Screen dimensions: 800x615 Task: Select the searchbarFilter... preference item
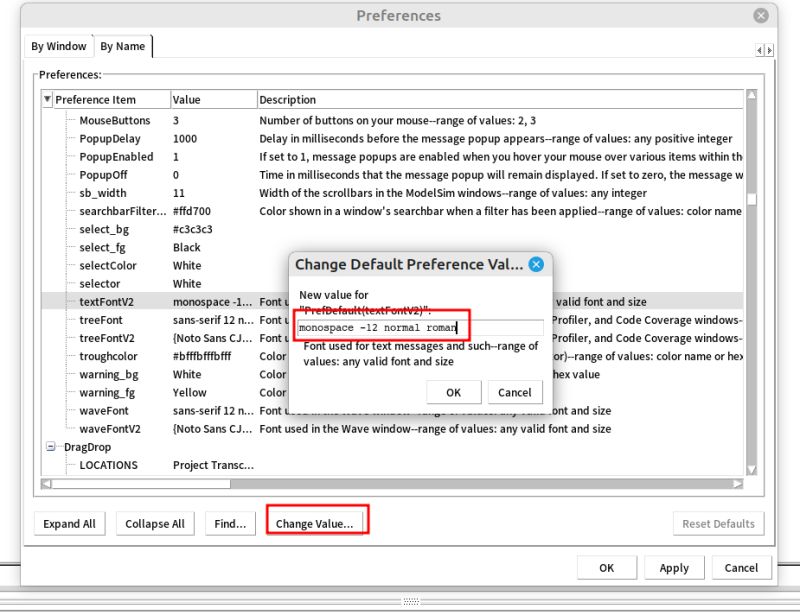tap(122, 211)
